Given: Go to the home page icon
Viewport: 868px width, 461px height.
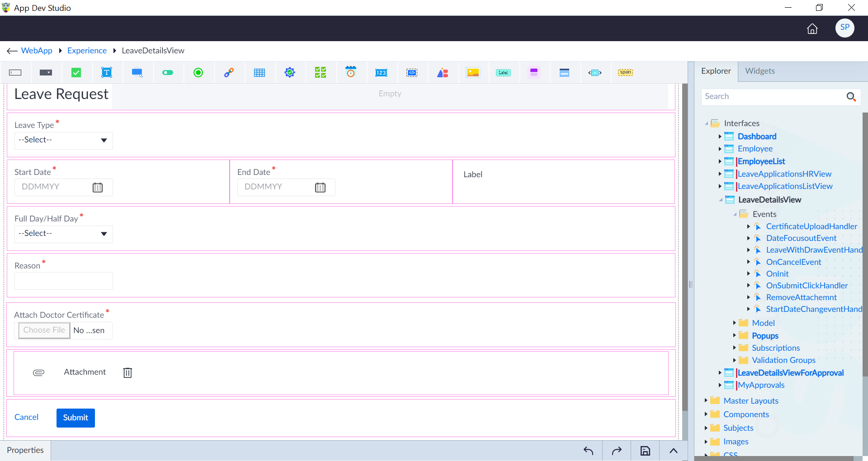Looking at the screenshot, I should [x=812, y=29].
